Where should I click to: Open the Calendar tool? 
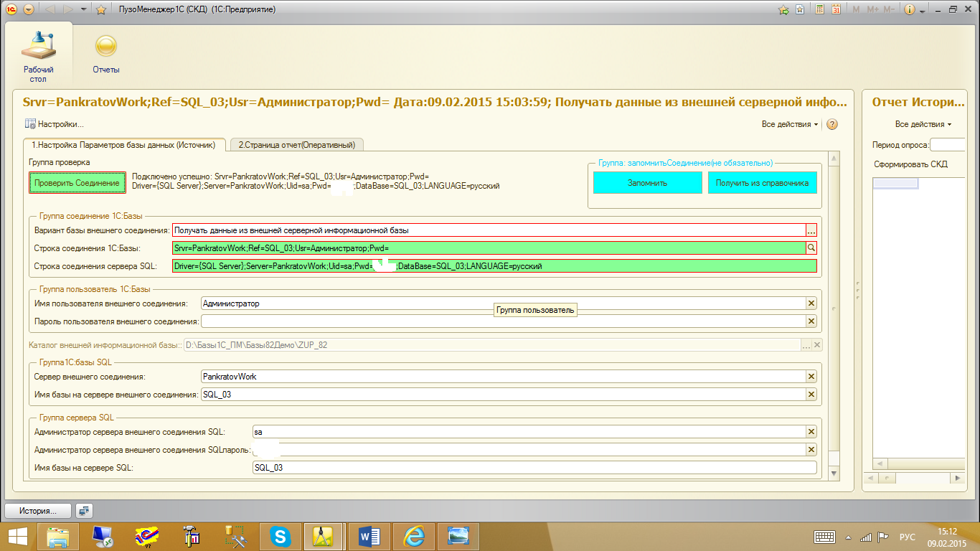836,10
